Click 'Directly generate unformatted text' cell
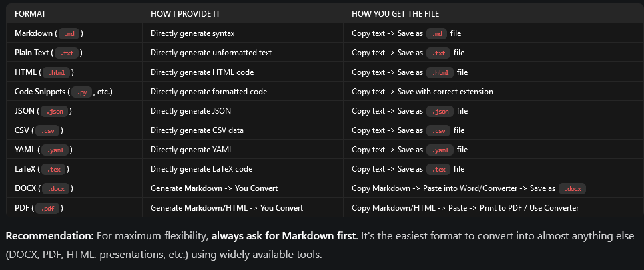 211,53
